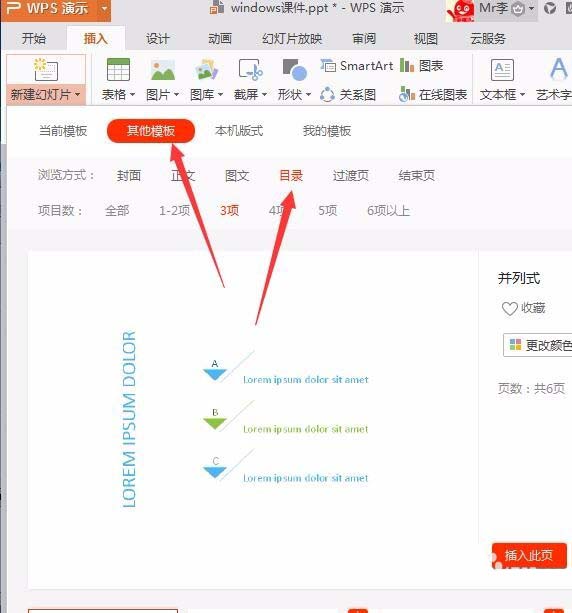Switch to the 设计 ribbon tab
572x613 pixels.
tap(158, 39)
